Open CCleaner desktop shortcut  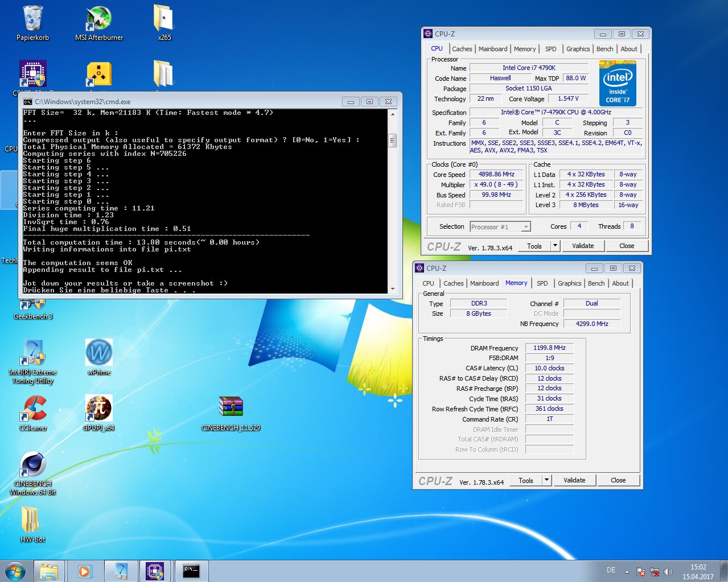pyautogui.click(x=32, y=413)
